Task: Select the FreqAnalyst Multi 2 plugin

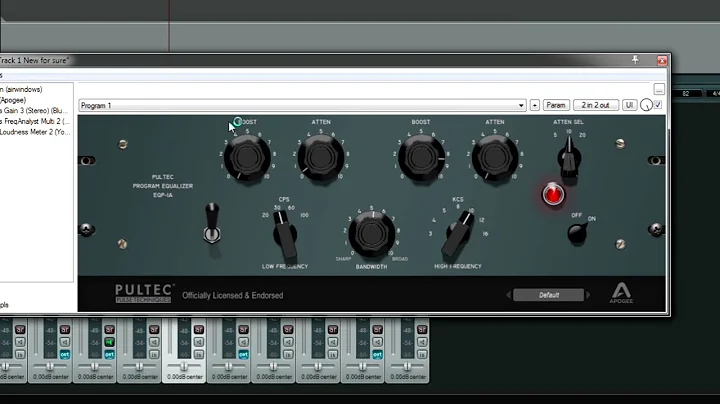Action: tap(36, 121)
